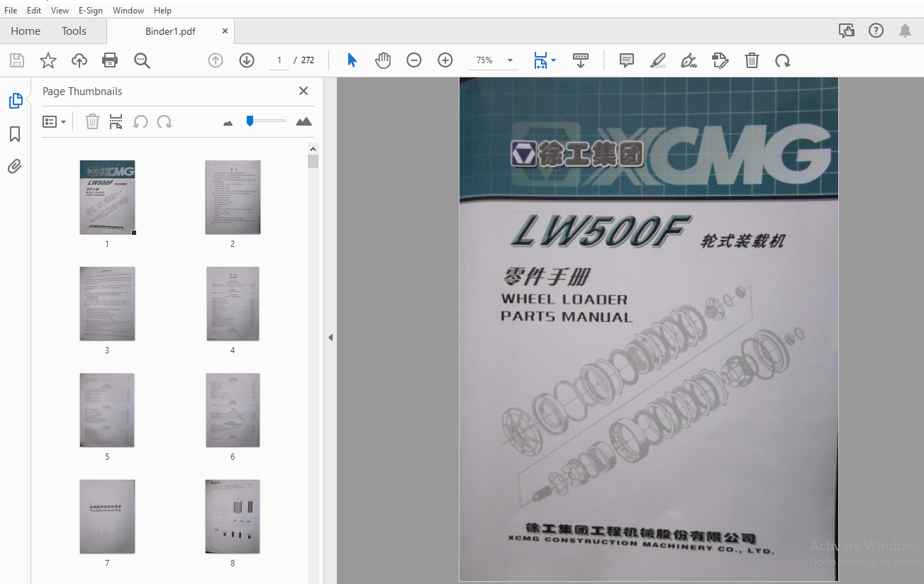Close the Binder1.pdf tab
Viewport: 924px width, 584px height.
point(226,31)
